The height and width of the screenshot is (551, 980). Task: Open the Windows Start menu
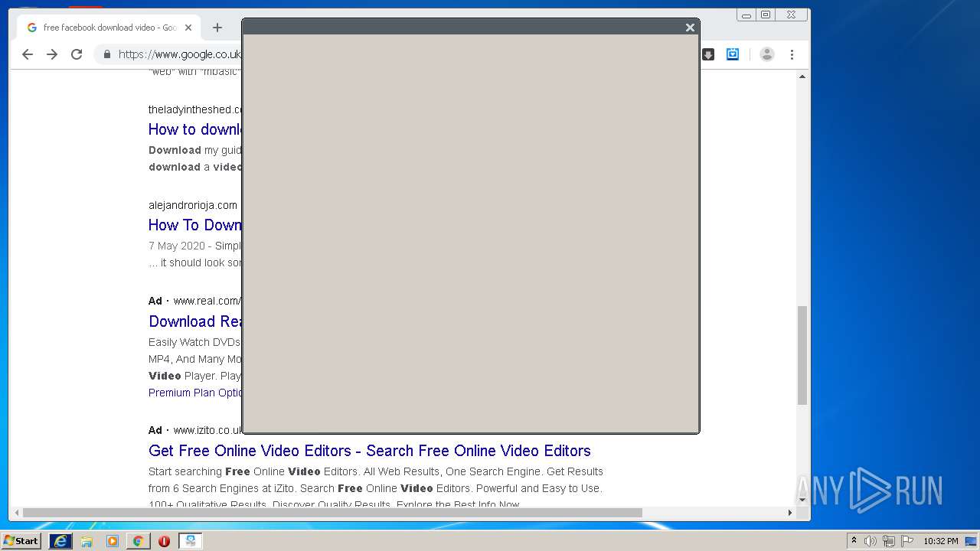point(21,541)
